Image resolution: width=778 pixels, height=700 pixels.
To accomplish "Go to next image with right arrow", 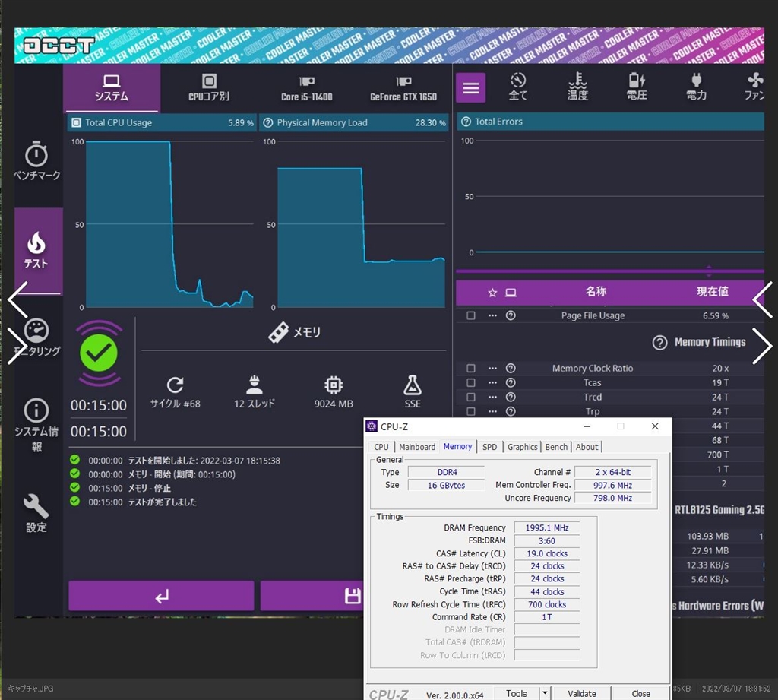I will click(762, 346).
